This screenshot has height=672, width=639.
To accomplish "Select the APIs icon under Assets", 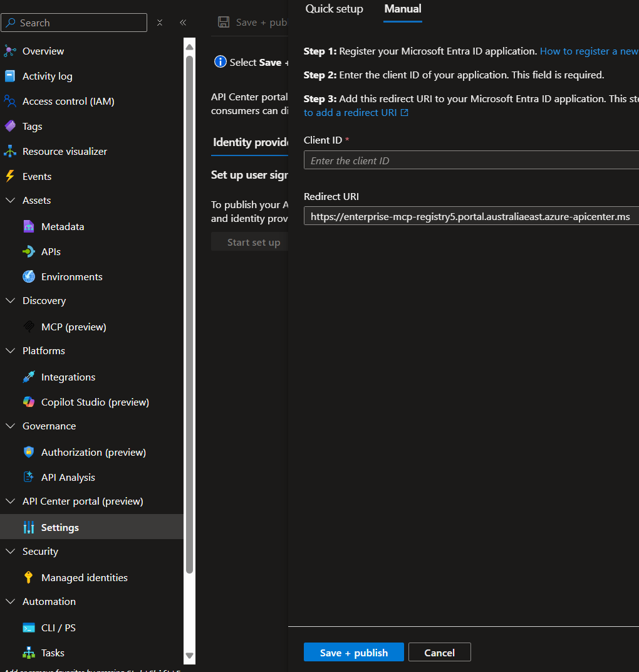I will (x=28, y=251).
